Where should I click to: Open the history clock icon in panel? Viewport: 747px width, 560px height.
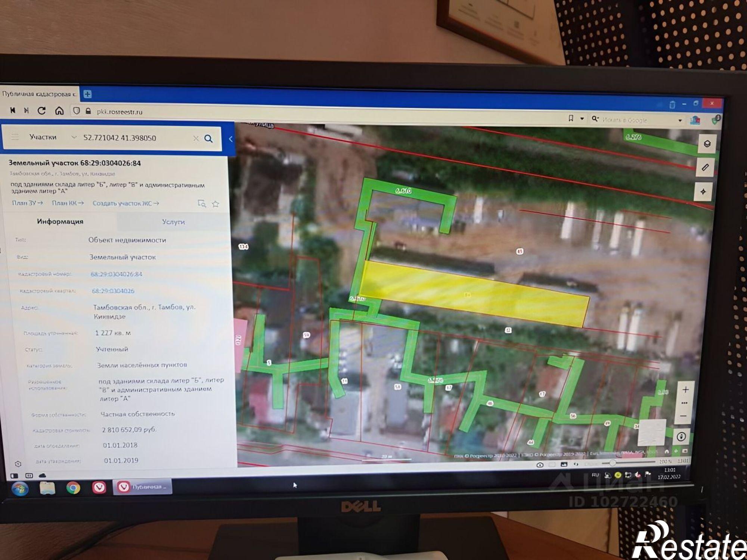click(18, 464)
